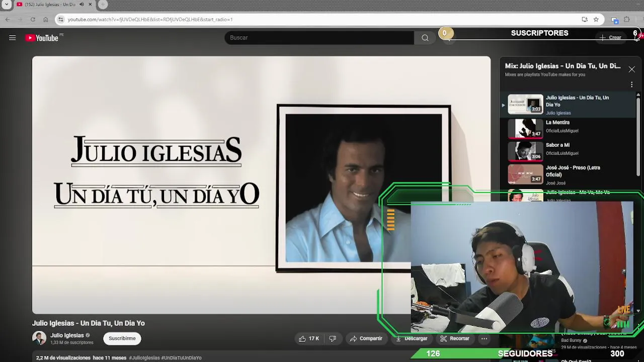This screenshot has height=362, width=644.
Task: Open the tab search dropdown arrow
Action: pyautogui.click(x=7, y=5)
